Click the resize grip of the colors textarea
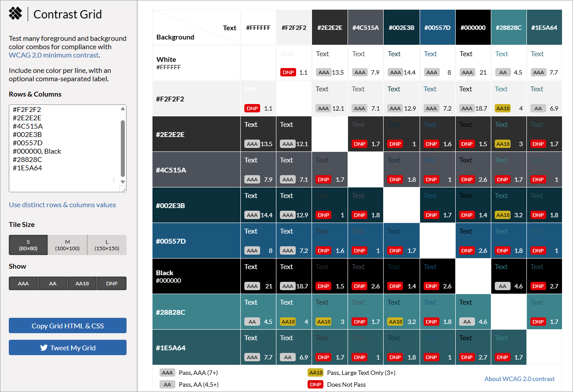The height and width of the screenshot is (392, 573). click(123, 189)
